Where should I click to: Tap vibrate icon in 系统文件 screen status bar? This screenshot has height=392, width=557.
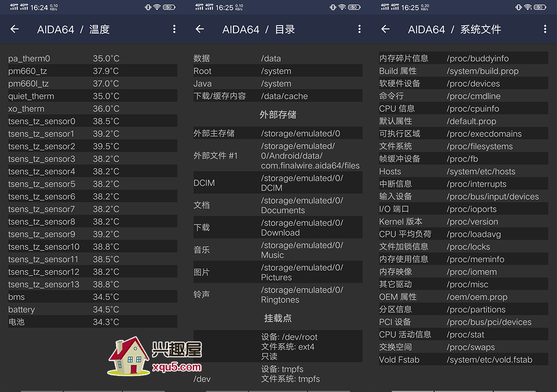[519, 7]
